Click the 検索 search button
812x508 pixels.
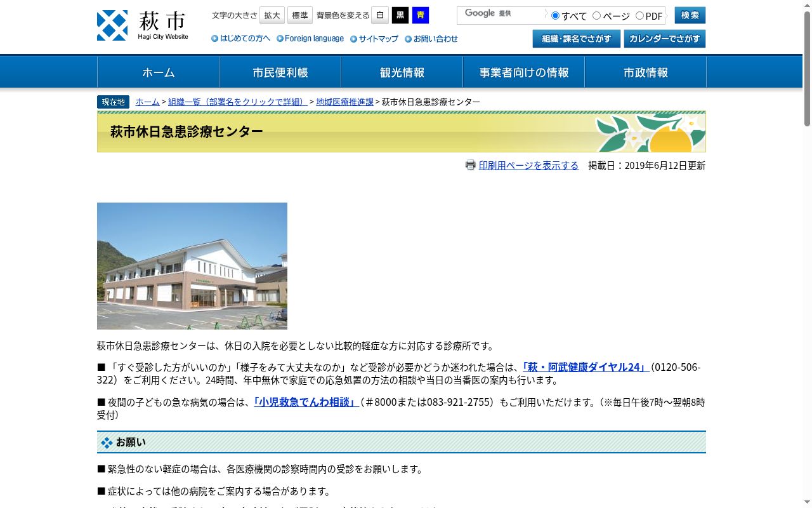pyautogui.click(x=690, y=15)
